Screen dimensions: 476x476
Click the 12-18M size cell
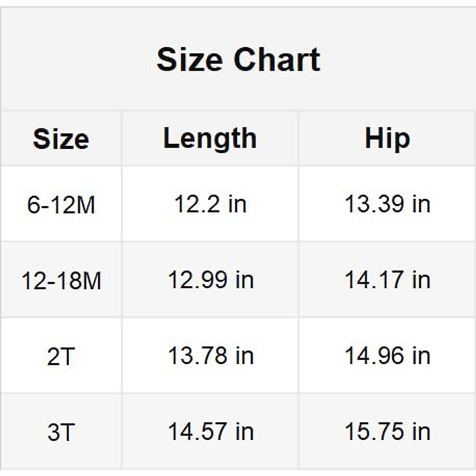click(61, 280)
